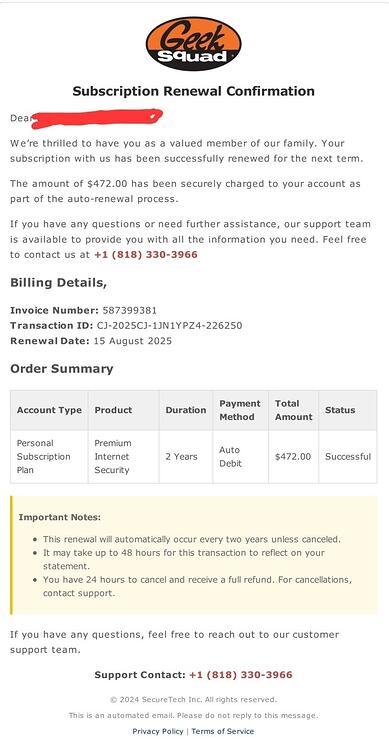389x750 pixels.
Task: Click the Account Type column header
Action: tap(49, 410)
